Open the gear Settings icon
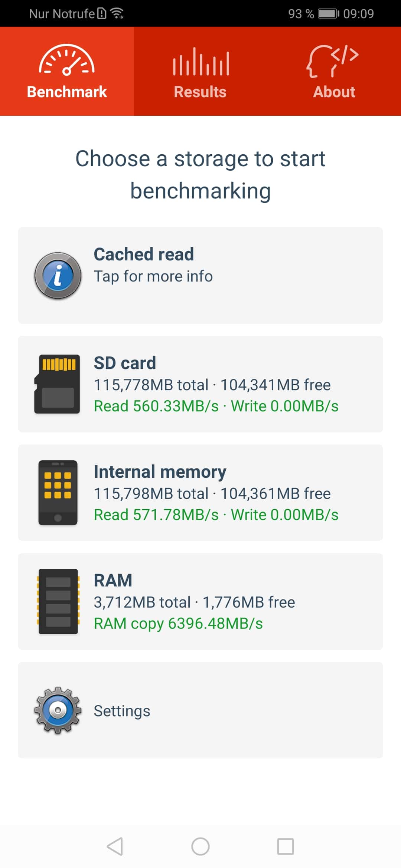This screenshot has width=401, height=868. pos(58,710)
